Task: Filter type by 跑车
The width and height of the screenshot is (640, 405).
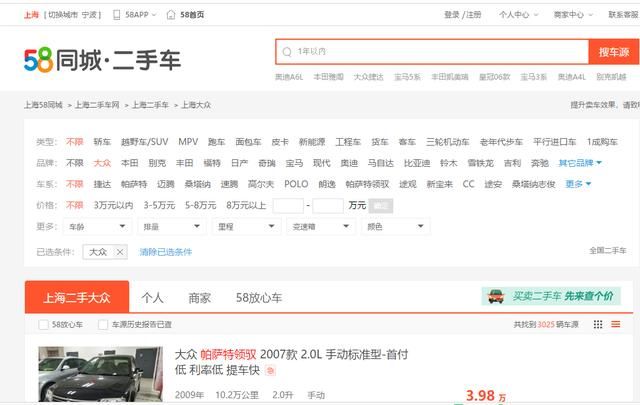Action: tap(216, 142)
